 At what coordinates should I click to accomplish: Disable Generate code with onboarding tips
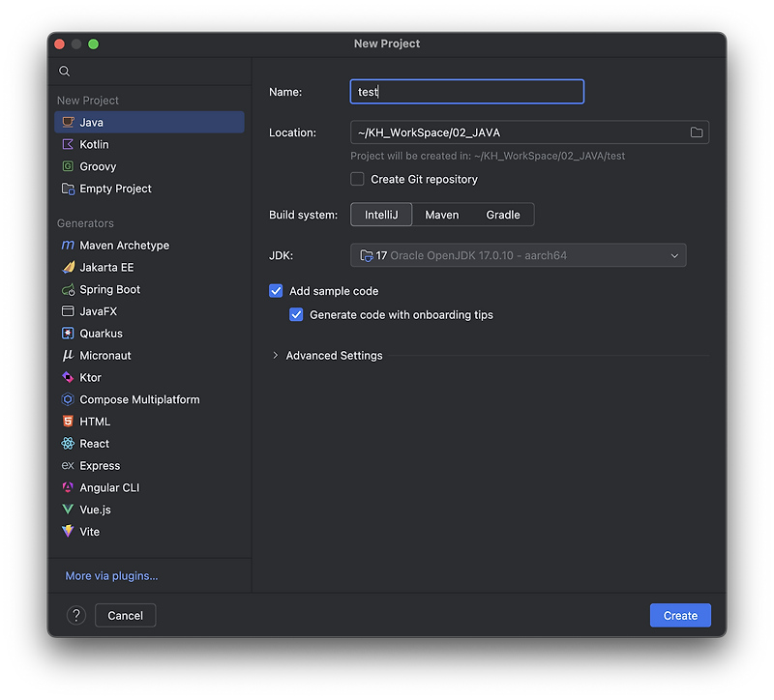click(296, 314)
